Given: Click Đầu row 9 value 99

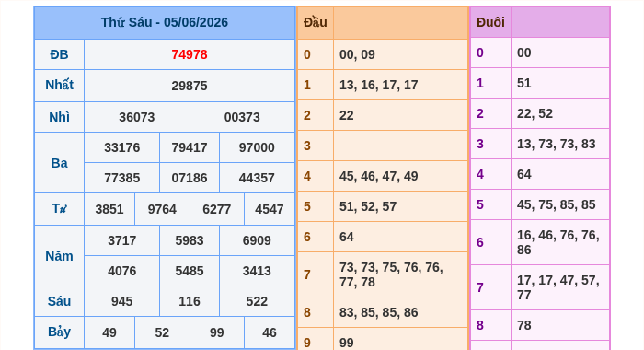Looking at the screenshot, I should coord(347,343).
